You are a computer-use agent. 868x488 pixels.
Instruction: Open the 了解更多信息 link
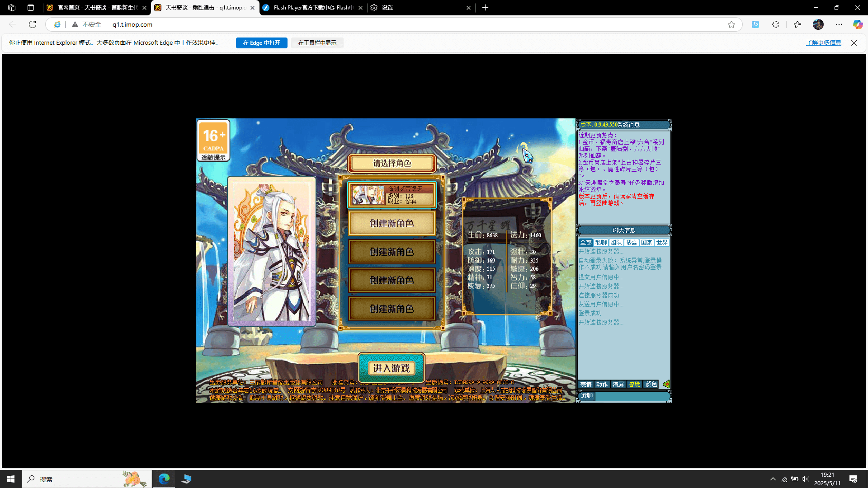(823, 42)
